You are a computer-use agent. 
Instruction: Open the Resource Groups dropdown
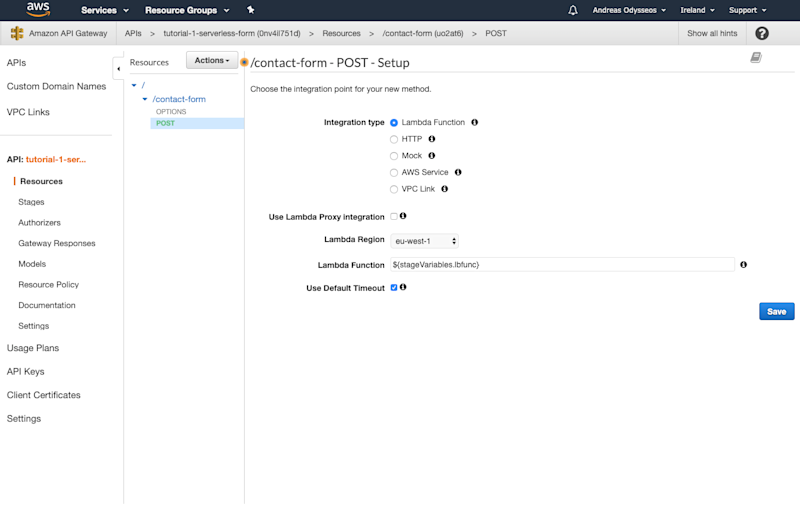click(x=187, y=10)
